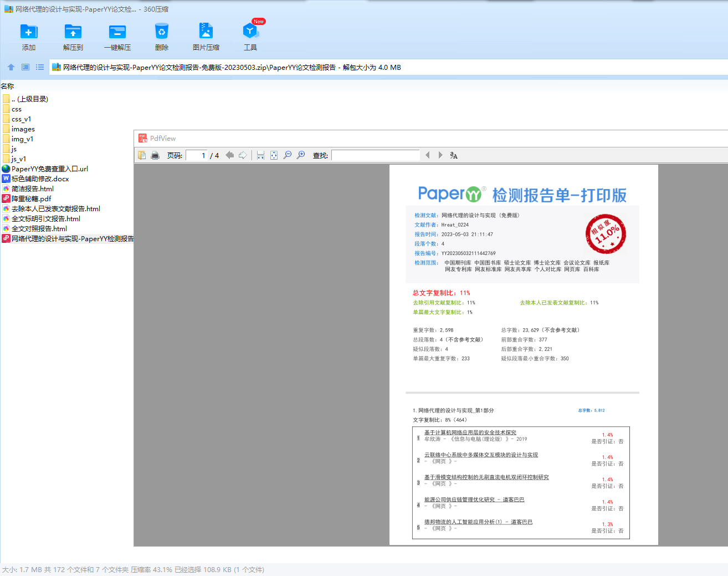The image size is (728, 576).
Task: Click the page number input field
Action: 197,155
